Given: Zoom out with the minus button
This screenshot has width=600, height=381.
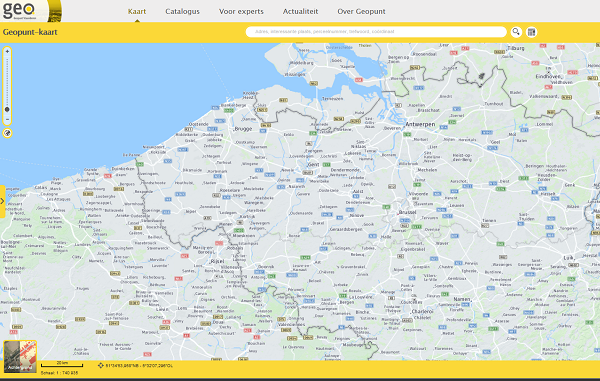Looking at the screenshot, I should coord(7,119).
